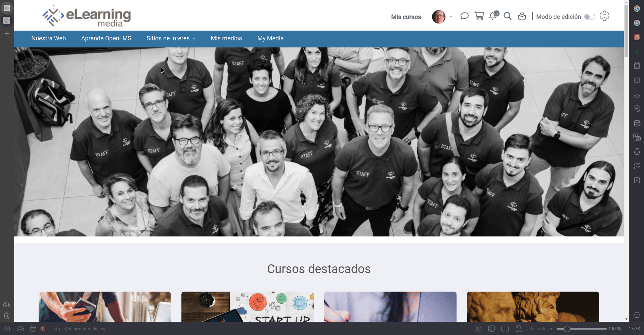Open the notifications bell with badge
Image resolution: width=644 pixels, height=335 pixels.
[x=493, y=16]
